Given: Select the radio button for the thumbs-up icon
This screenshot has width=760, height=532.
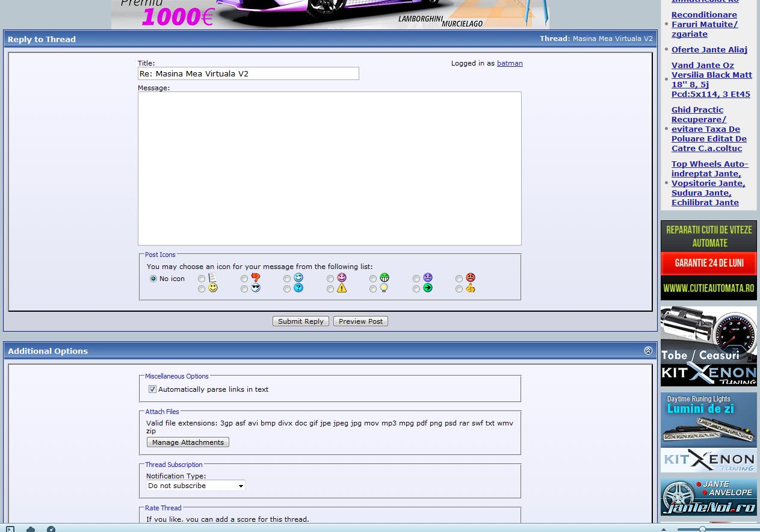Looking at the screenshot, I should pyautogui.click(x=459, y=289).
